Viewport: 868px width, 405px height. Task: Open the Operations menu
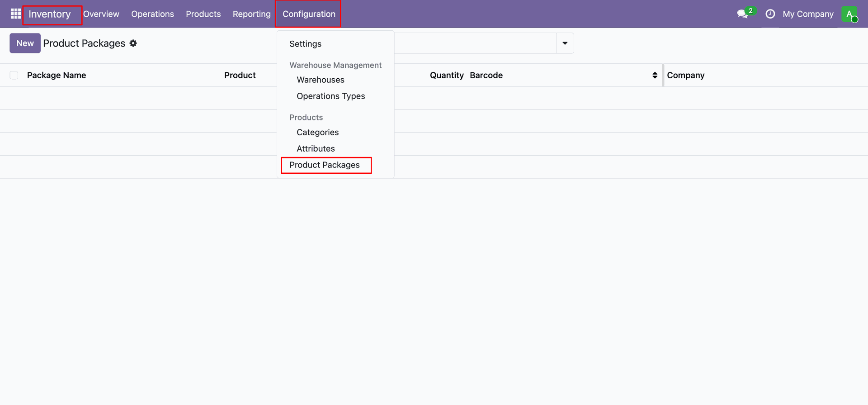152,14
